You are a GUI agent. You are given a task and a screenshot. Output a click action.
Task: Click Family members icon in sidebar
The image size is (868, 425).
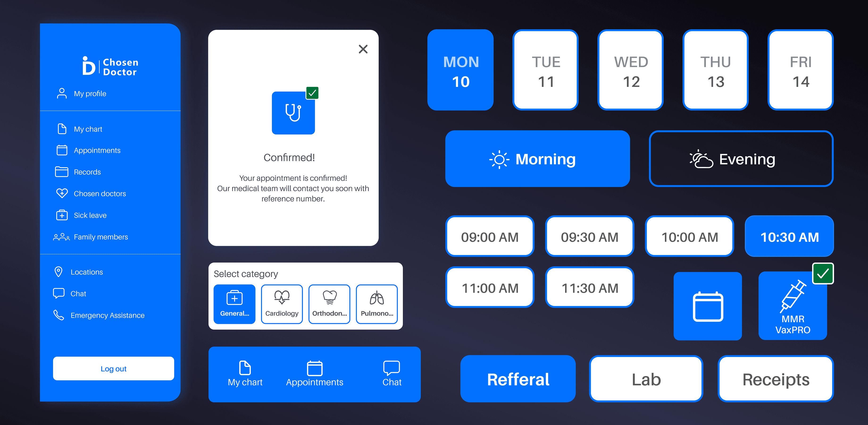(61, 237)
